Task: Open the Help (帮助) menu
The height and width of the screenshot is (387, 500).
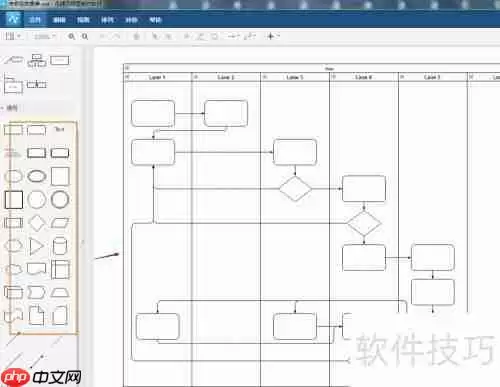Action: [155, 20]
